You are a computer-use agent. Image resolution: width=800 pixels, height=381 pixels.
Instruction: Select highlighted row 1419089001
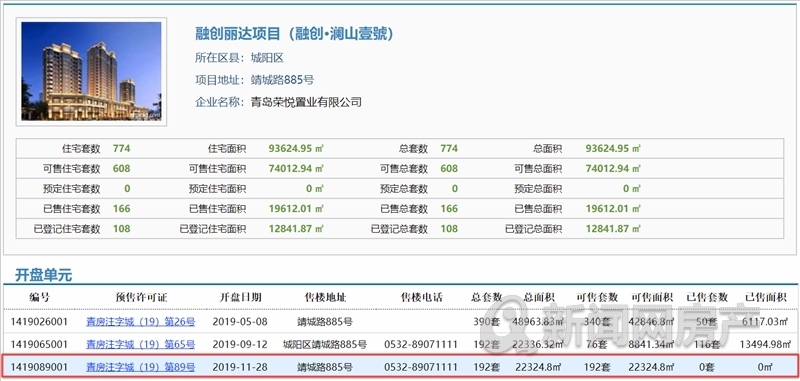[400, 367]
